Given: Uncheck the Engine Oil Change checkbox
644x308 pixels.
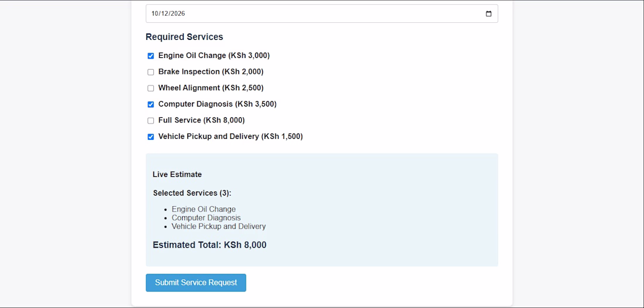Looking at the screenshot, I should pos(150,56).
